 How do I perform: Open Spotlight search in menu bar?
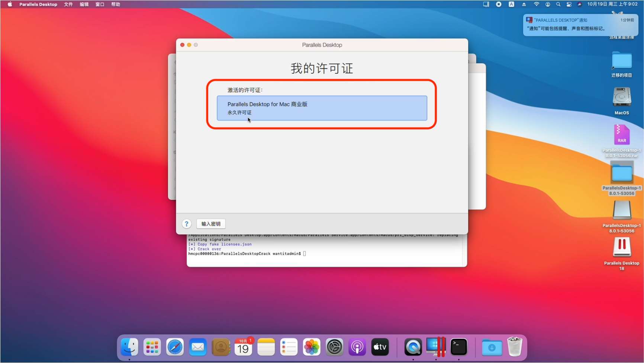(558, 4)
